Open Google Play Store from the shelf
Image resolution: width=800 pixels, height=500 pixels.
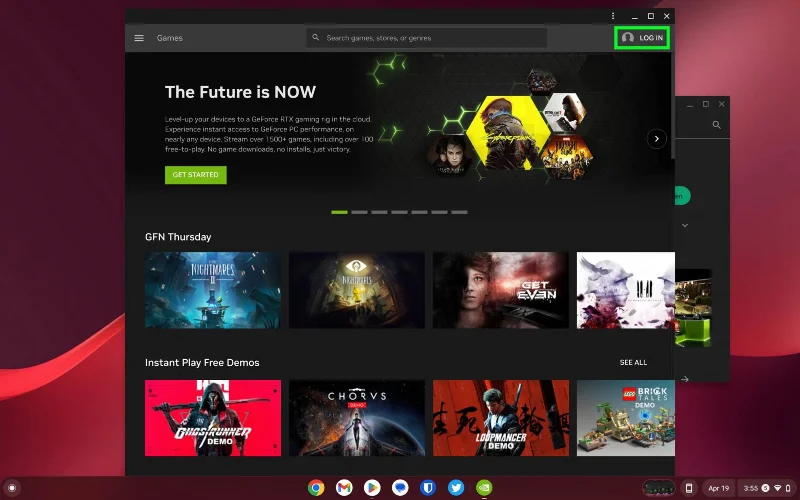click(x=372, y=488)
